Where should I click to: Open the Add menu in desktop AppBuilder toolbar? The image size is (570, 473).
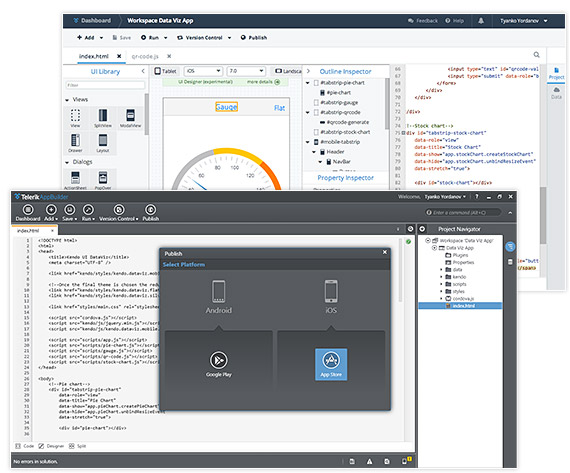(x=51, y=213)
